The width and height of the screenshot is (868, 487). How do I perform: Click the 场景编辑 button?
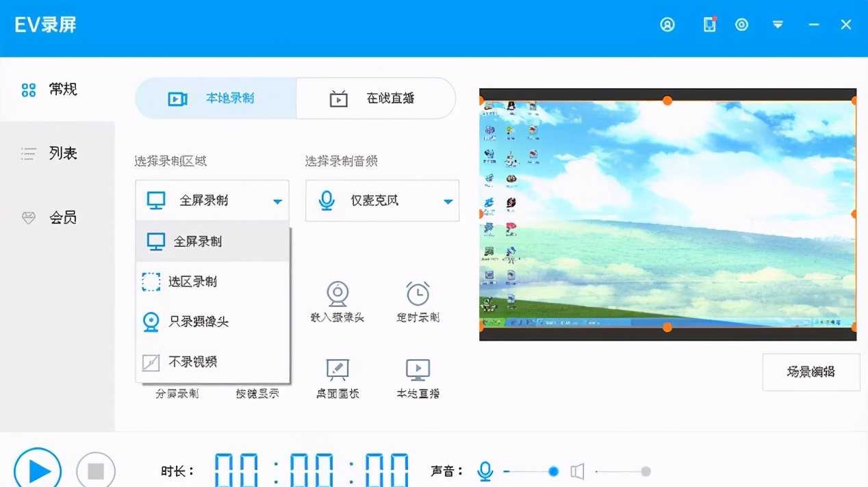click(810, 371)
